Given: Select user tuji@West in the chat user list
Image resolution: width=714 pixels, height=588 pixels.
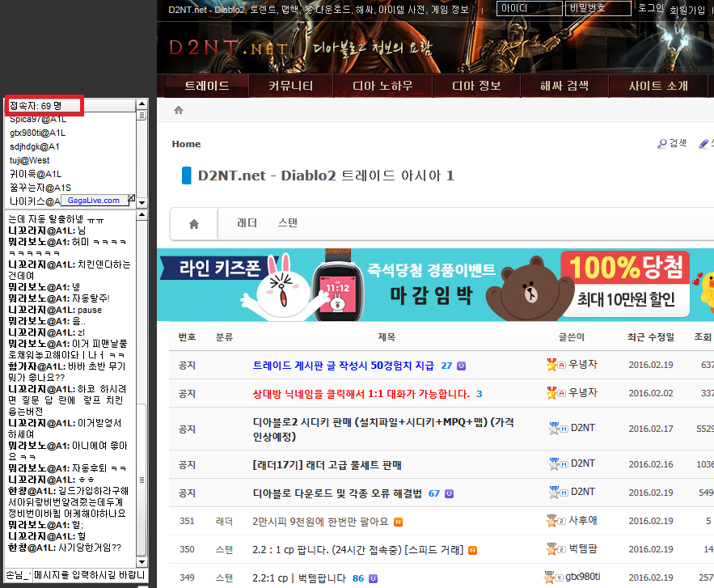Looking at the screenshot, I should (x=30, y=160).
